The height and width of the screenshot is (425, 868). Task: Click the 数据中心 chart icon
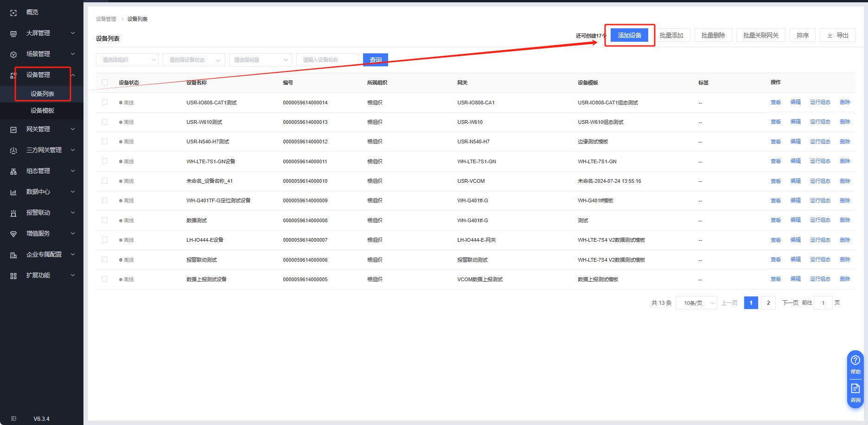coord(13,193)
